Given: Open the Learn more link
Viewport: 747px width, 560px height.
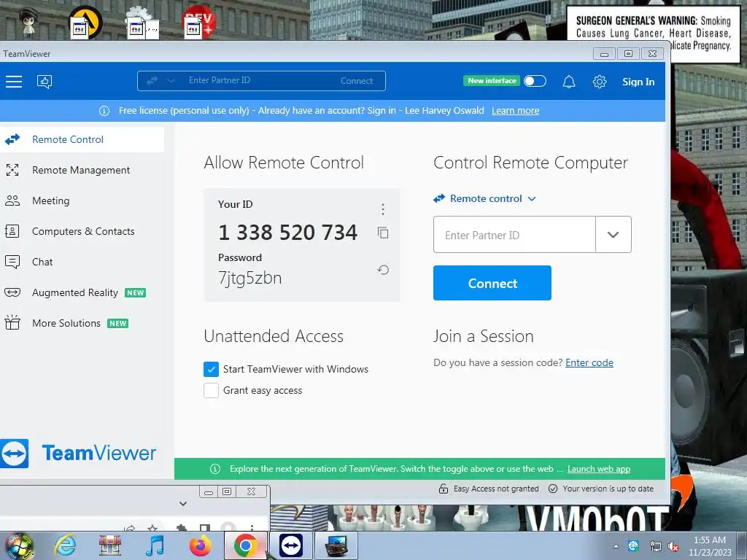Looking at the screenshot, I should [x=515, y=111].
